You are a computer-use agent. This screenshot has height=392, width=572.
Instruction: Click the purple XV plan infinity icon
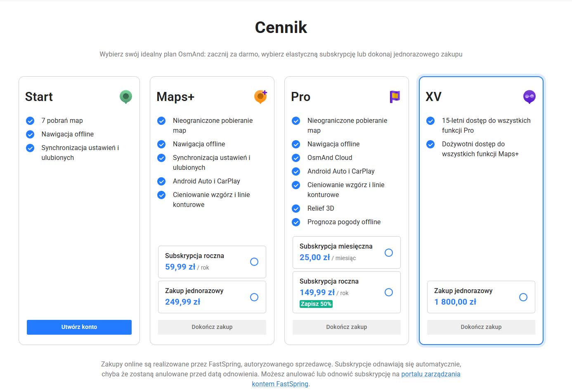(529, 97)
